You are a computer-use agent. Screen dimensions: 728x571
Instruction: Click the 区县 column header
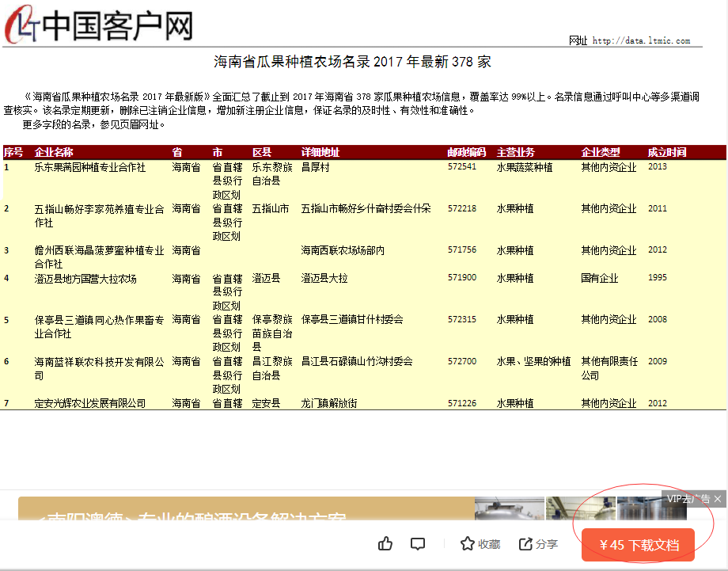point(262,152)
